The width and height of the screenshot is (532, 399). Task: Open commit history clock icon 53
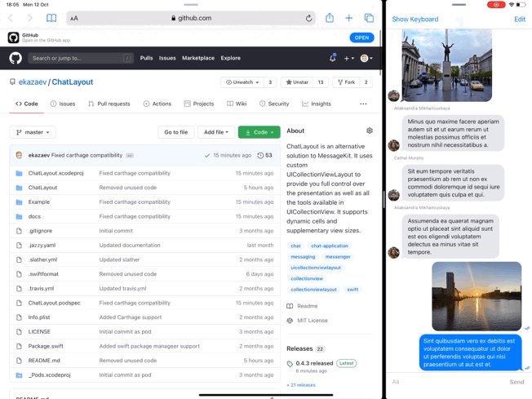(x=264, y=155)
